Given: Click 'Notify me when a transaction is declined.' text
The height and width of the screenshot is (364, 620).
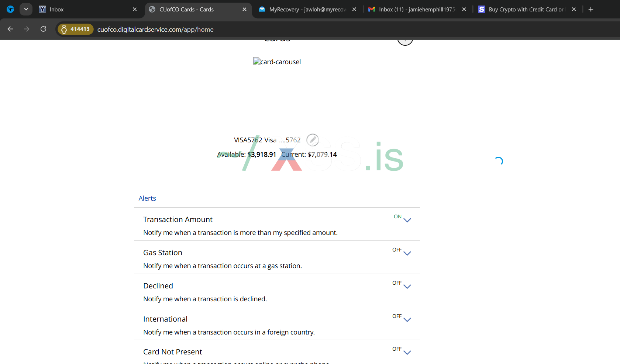Looking at the screenshot, I should (x=205, y=299).
